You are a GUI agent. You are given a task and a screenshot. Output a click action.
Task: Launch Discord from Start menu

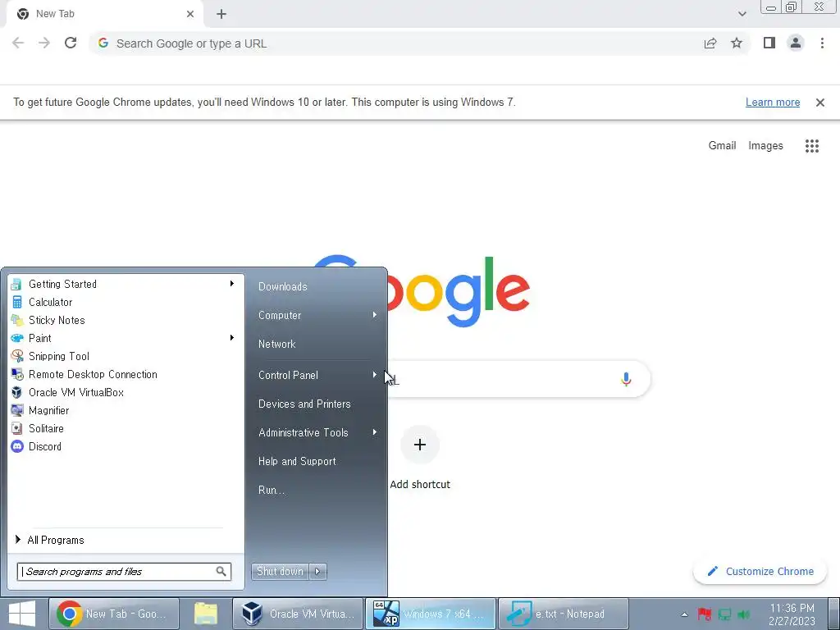coord(127,447)
